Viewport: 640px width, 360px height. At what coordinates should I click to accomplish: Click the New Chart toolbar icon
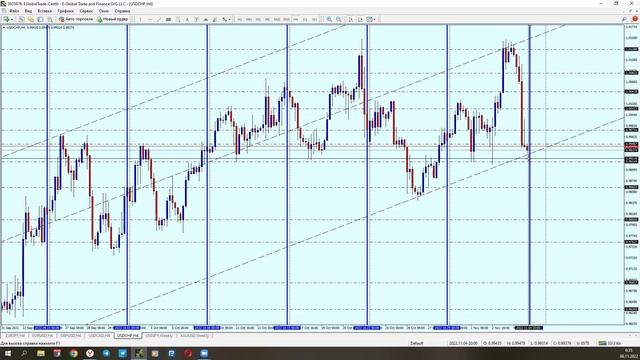point(6,19)
